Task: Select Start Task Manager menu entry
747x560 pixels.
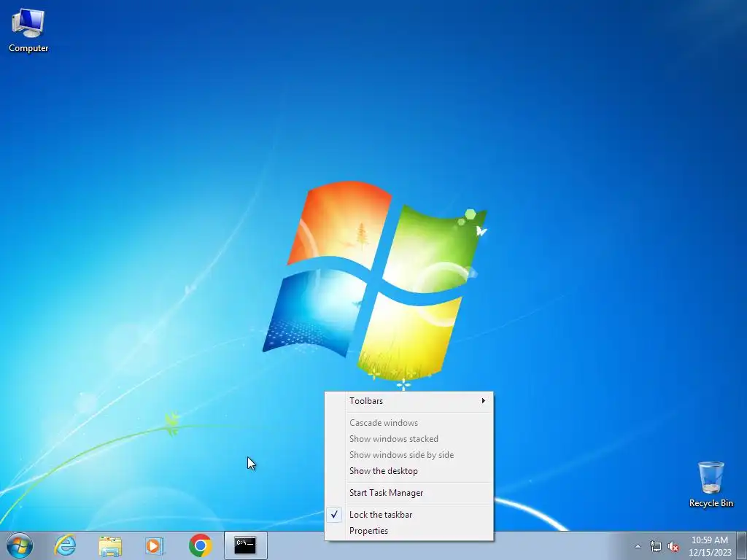Action: pos(409,493)
